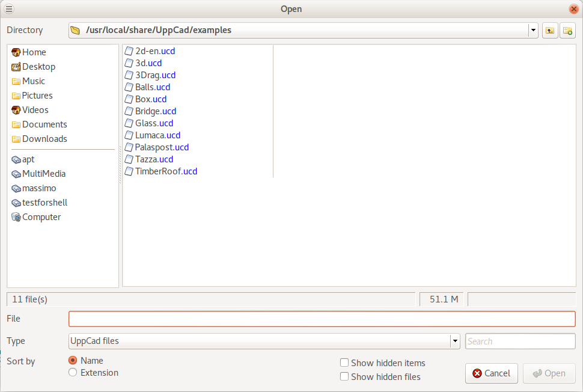
Task: Expand the Directory path dropdown
Action: tap(533, 30)
